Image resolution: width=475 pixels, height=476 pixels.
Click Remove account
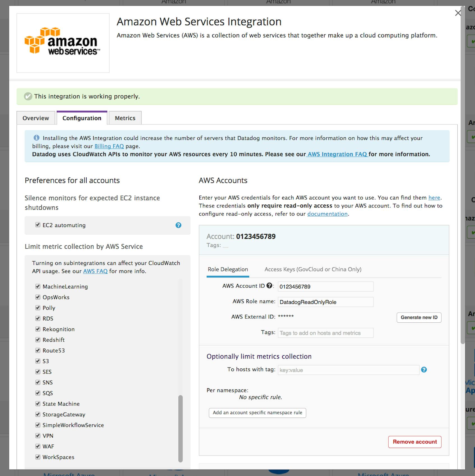point(414,442)
